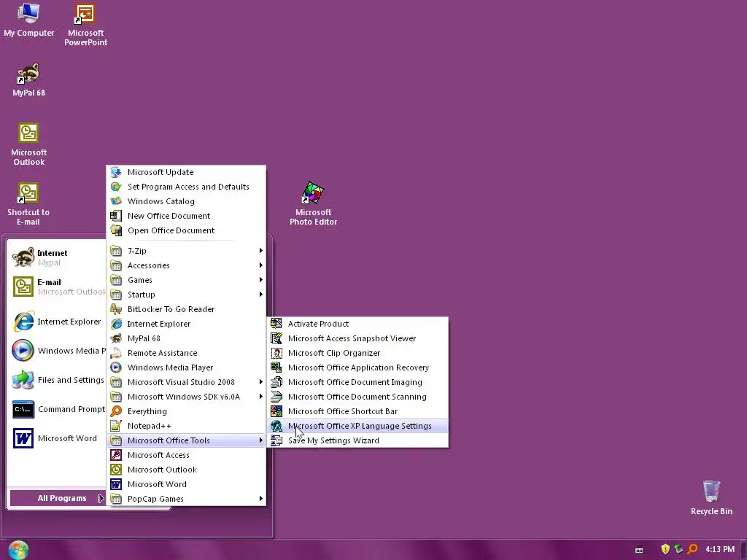Click Activate Product in Office Tools
This screenshot has width=747, height=560.
tap(357, 324)
